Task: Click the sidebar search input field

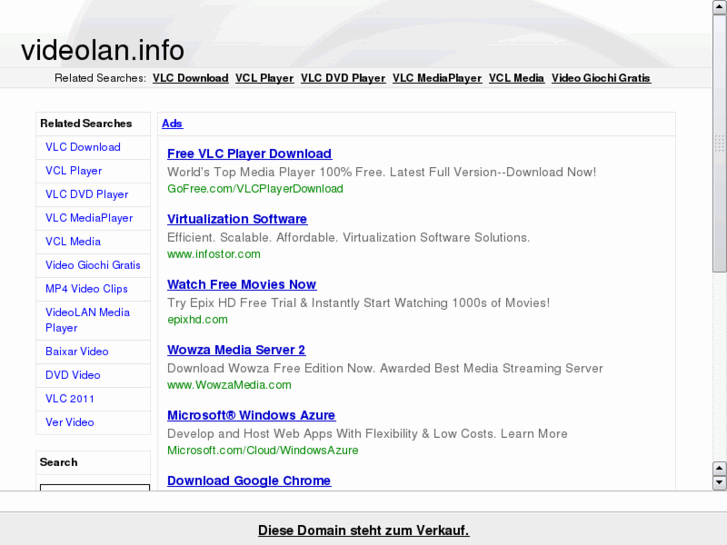Action: click(95, 487)
